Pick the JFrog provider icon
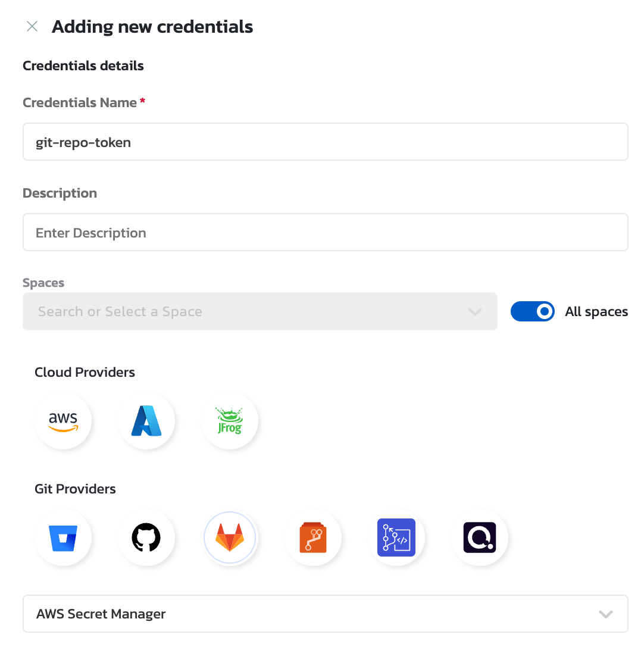Viewport: 644px width, 650px height. pos(230,421)
